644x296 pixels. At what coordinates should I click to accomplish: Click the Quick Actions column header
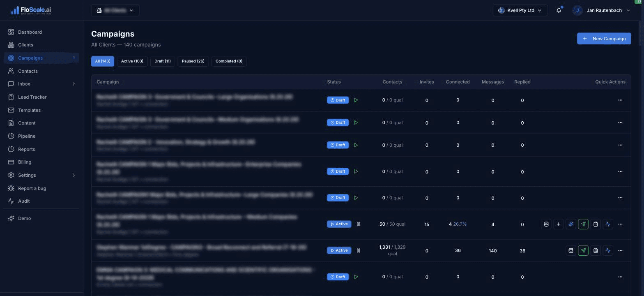(610, 82)
